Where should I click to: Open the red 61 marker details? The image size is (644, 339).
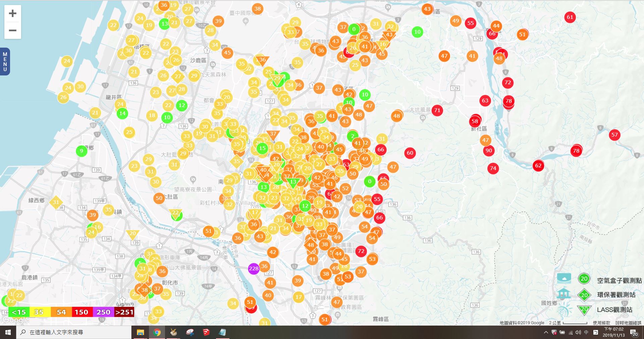click(570, 17)
